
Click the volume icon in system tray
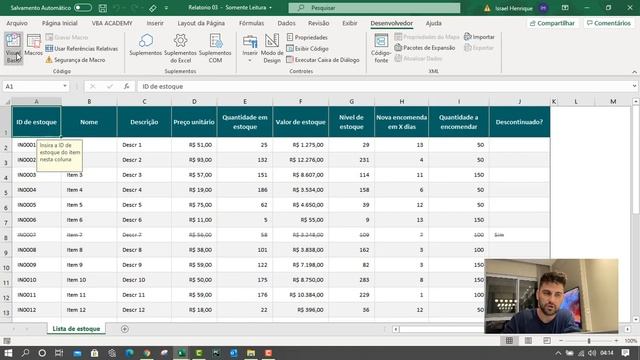pyautogui.click(x=592, y=353)
